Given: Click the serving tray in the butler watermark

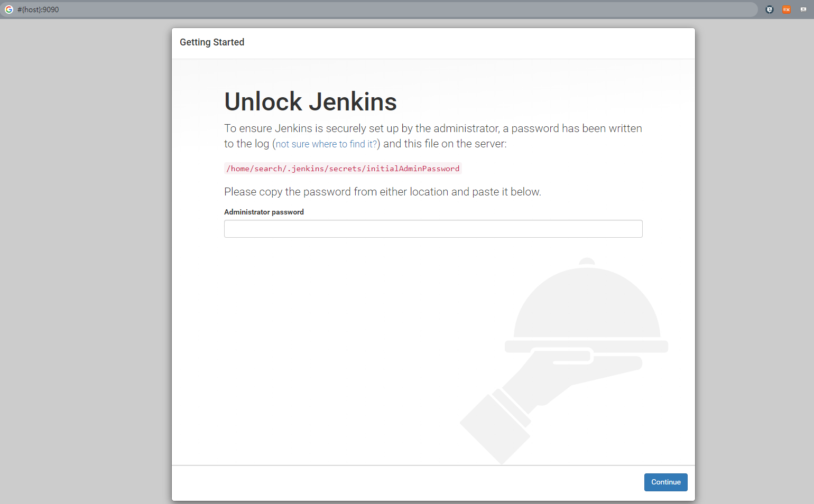Looking at the screenshot, I should [x=586, y=347].
